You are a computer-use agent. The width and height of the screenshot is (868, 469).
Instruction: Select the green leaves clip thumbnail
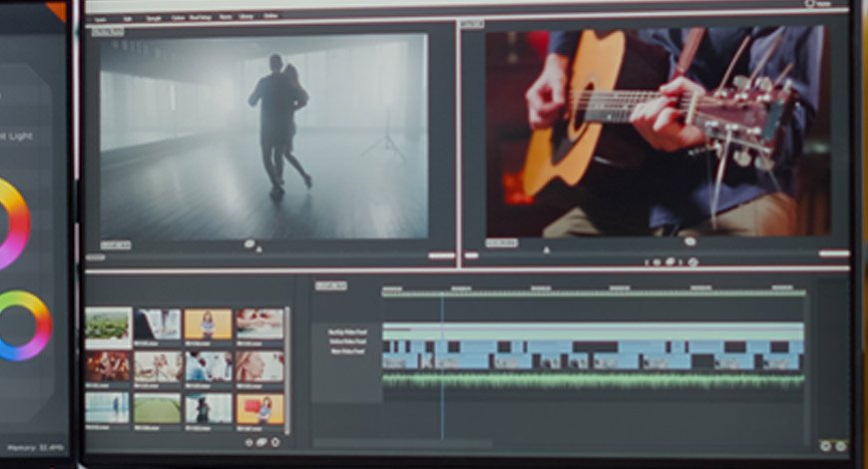click(108, 323)
